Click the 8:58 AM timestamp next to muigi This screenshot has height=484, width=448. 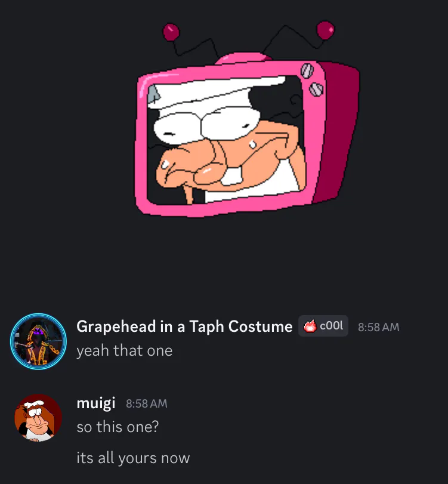click(147, 404)
